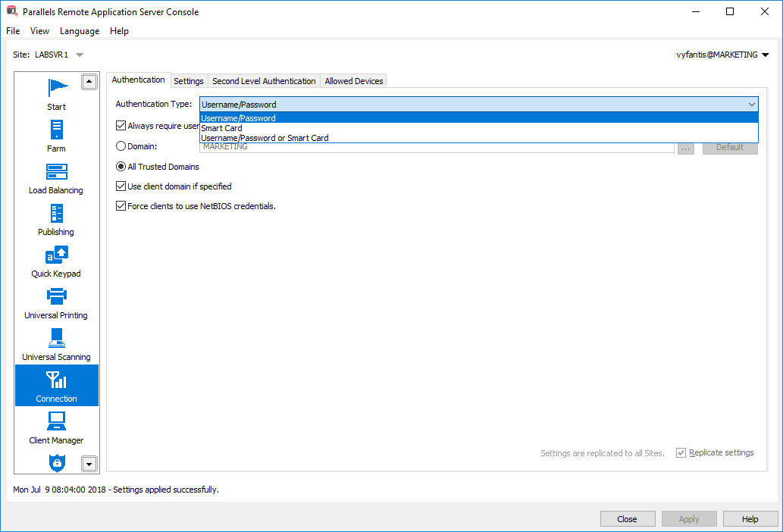This screenshot has width=783, height=532.
Task: Switch to the Allowed Devices tab
Action: pos(354,81)
